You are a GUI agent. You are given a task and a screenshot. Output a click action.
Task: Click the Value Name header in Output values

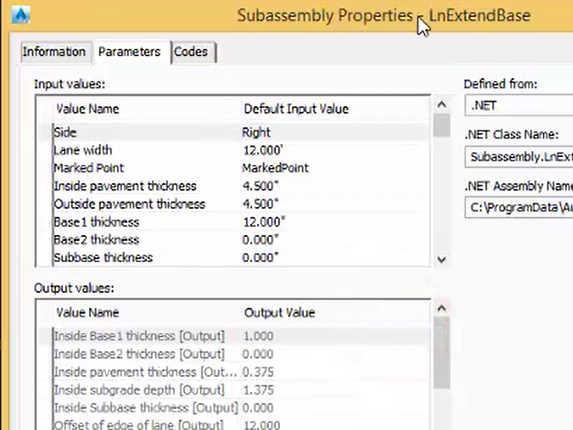[87, 313]
